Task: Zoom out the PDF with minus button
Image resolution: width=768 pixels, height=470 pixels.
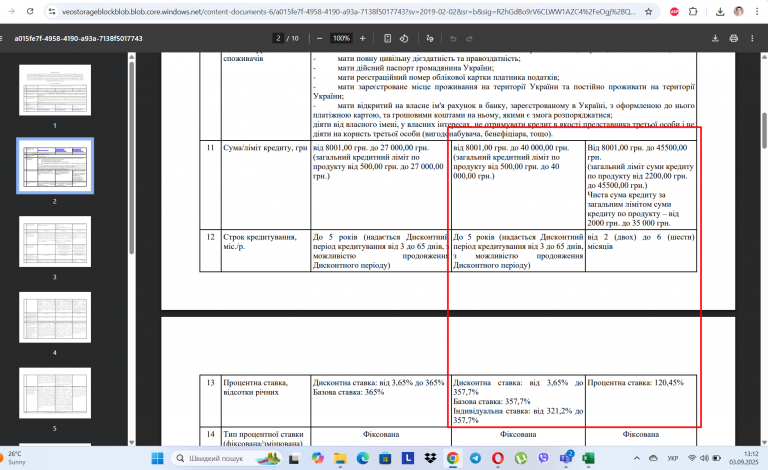Action: pos(319,38)
